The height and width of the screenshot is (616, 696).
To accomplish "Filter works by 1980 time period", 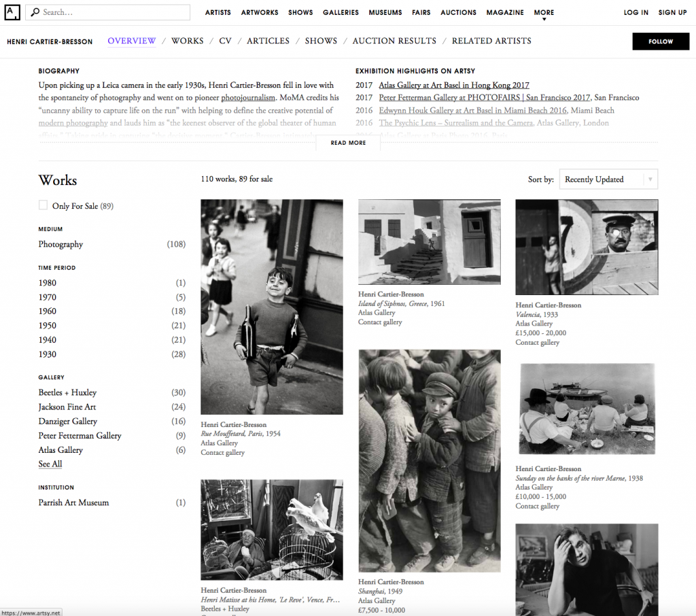I will pyautogui.click(x=112, y=283).
